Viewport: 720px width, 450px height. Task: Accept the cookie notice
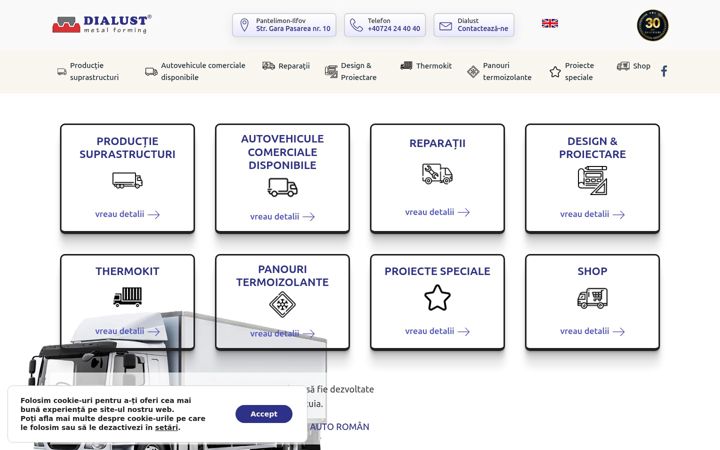click(x=264, y=414)
